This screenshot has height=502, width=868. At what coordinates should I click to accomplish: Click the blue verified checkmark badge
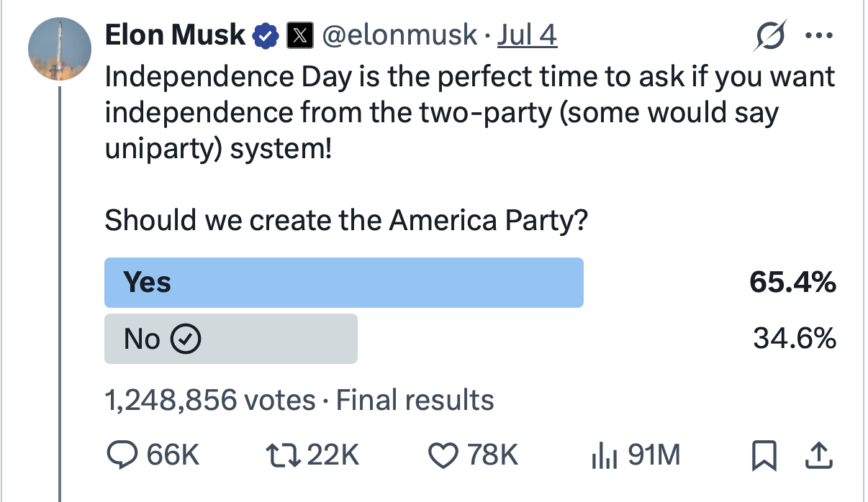266,35
